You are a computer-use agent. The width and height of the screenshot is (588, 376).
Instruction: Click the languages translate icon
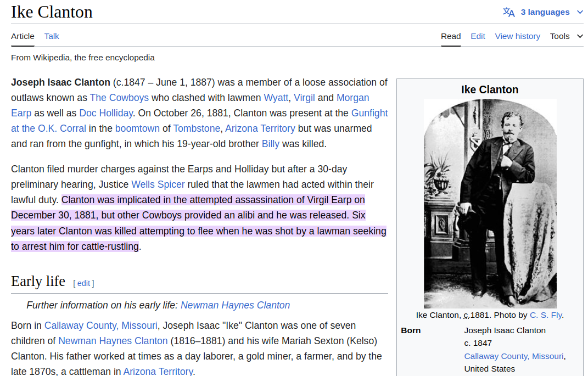[x=508, y=12]
